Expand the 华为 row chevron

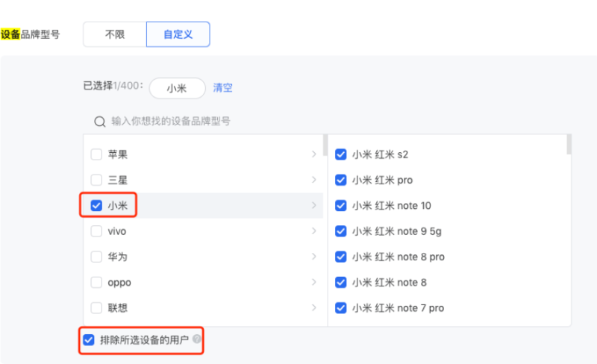pyautogui.click(x=314, y=257)
